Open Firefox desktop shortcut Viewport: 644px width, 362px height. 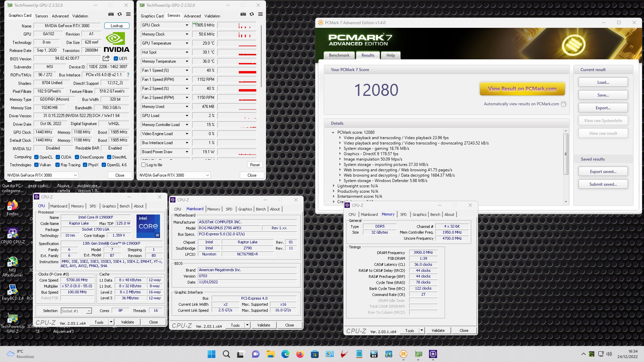click(12, 208)
